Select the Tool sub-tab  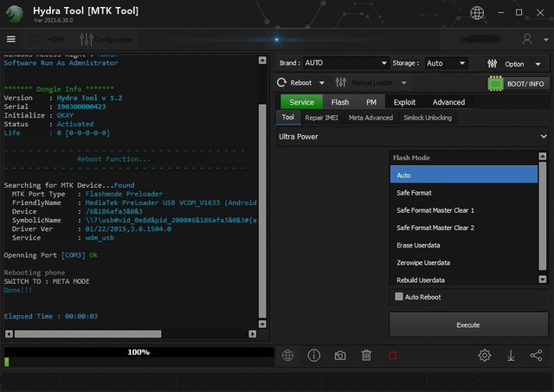288,117
